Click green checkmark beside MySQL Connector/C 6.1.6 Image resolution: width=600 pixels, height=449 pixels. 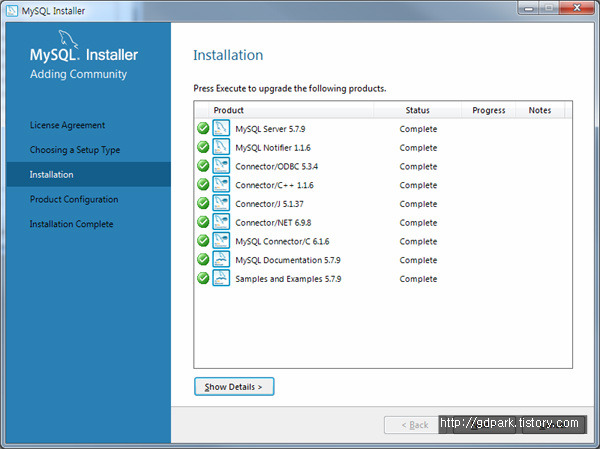point(203,240)
